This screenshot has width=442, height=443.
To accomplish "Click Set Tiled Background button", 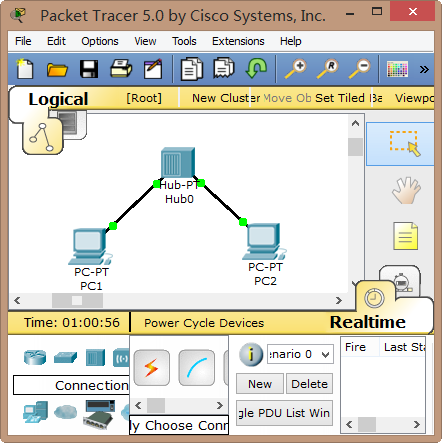I will (349, 98).
